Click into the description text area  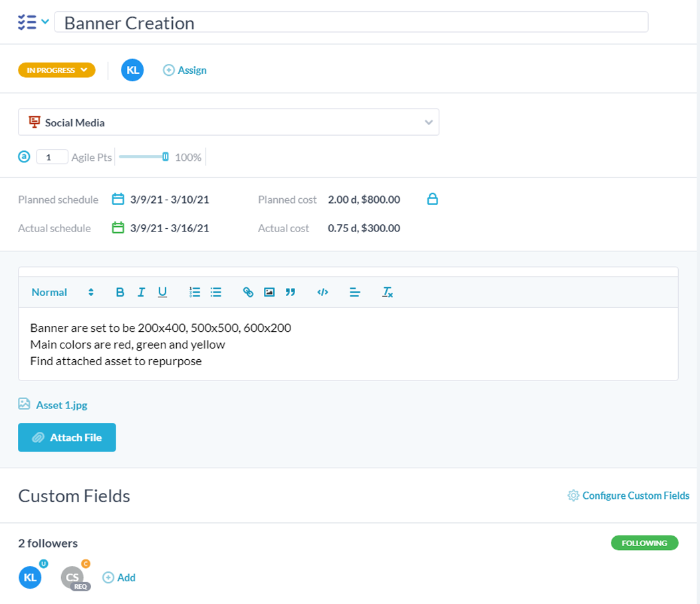[348, 344]
